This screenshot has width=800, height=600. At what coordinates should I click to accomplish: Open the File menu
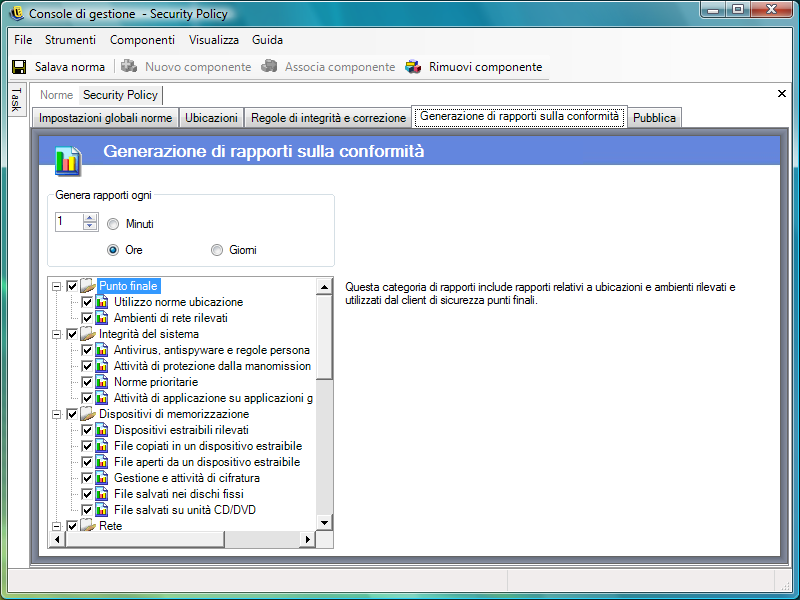pos(23,40)
